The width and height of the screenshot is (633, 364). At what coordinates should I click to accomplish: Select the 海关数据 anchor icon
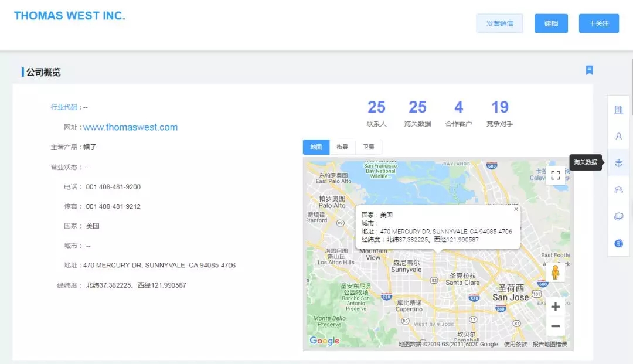point(618,162)
